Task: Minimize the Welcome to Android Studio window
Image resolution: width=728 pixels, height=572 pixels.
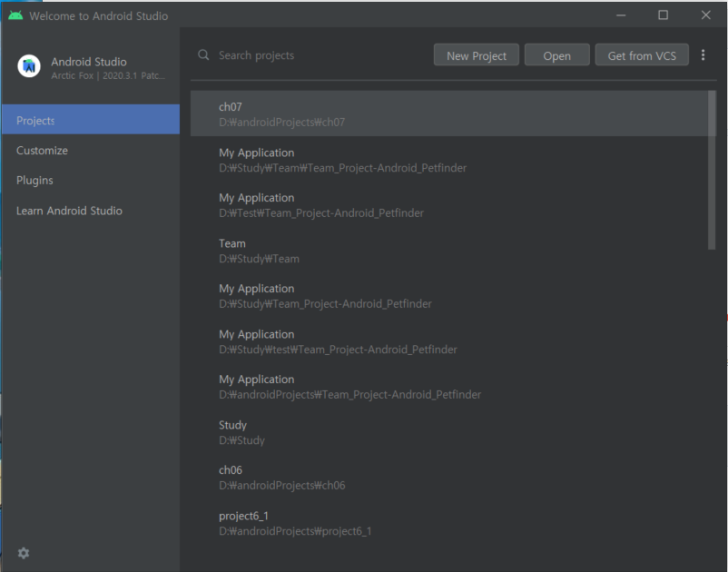Action: tap(621, 15)
